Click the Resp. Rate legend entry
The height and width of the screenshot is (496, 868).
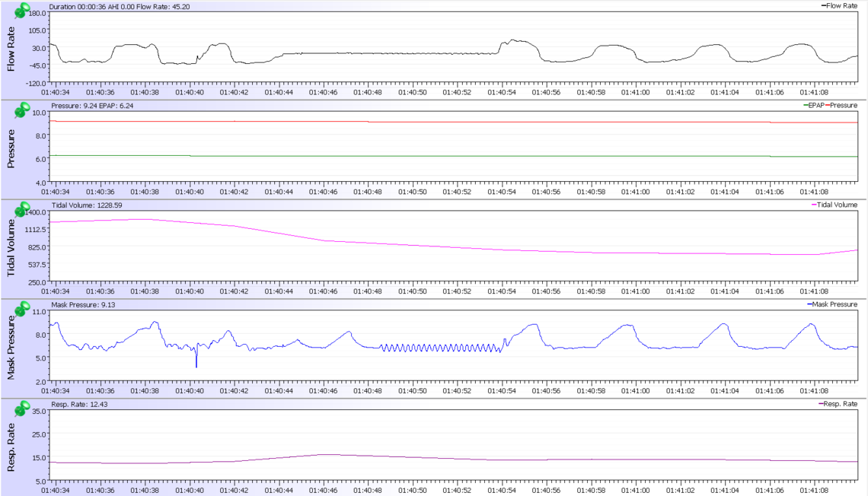838,404
